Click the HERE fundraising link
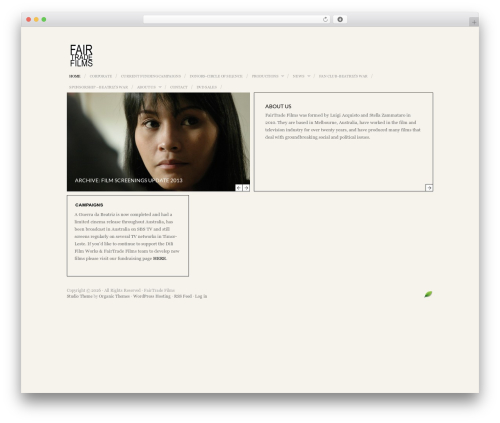This screenshot has width=500, height=423. (159, 259)
